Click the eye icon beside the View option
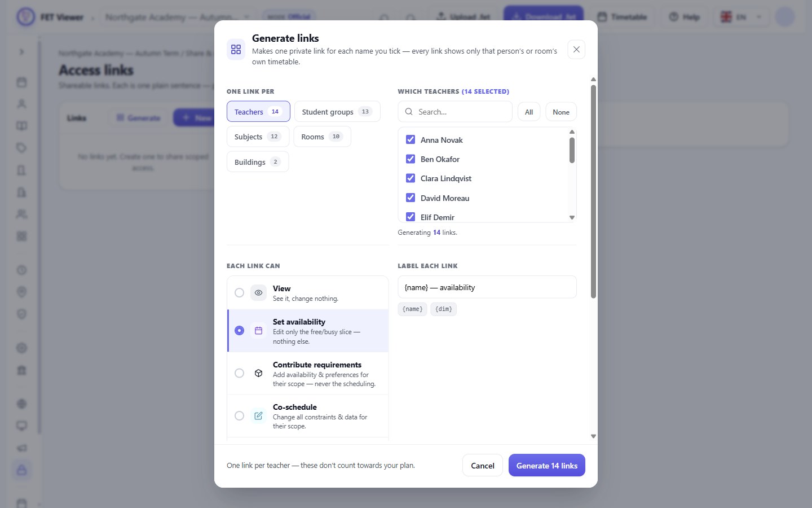Viewport: 812px width, 508px height. coord(258,292)
